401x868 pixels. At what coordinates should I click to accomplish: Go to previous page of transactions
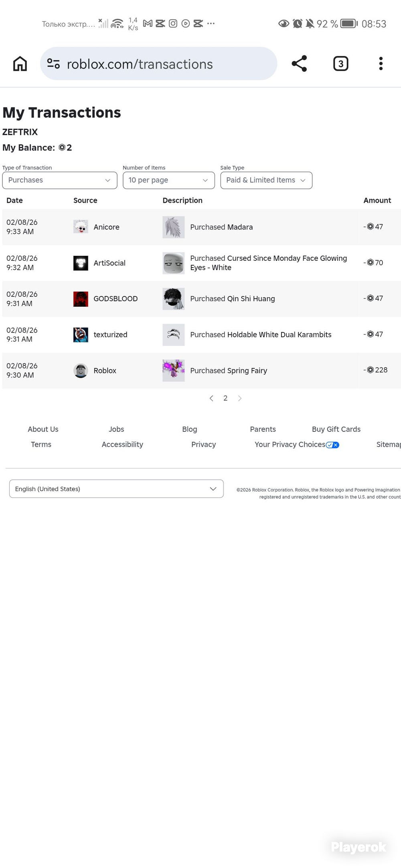211,398
